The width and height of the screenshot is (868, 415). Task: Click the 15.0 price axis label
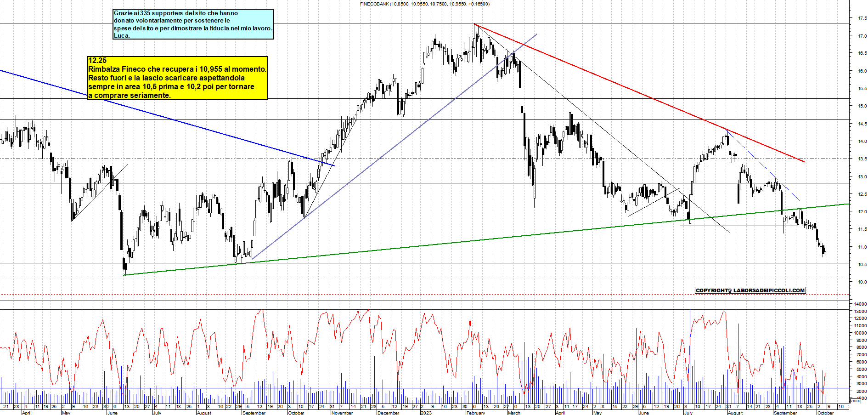pos(862,106)
